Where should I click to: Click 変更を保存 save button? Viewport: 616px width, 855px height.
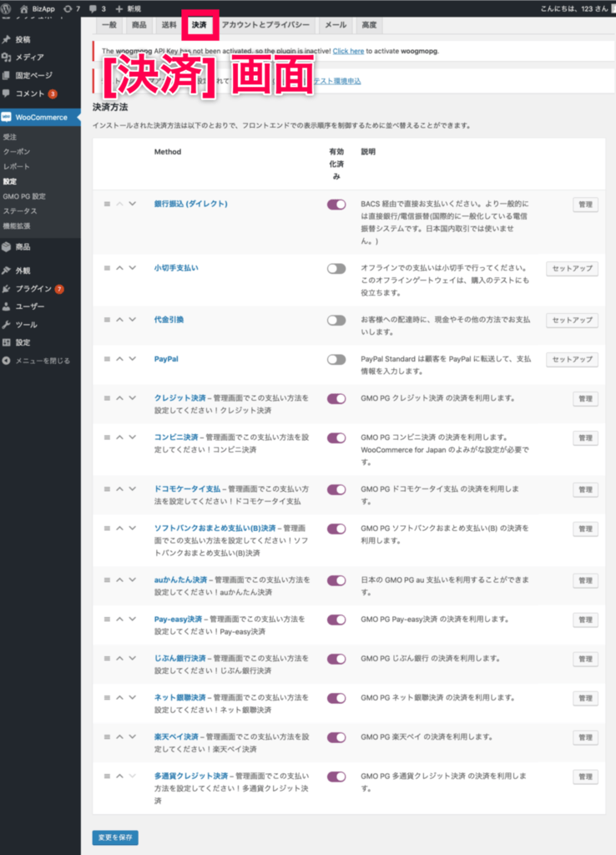click(x=115, y=837)
